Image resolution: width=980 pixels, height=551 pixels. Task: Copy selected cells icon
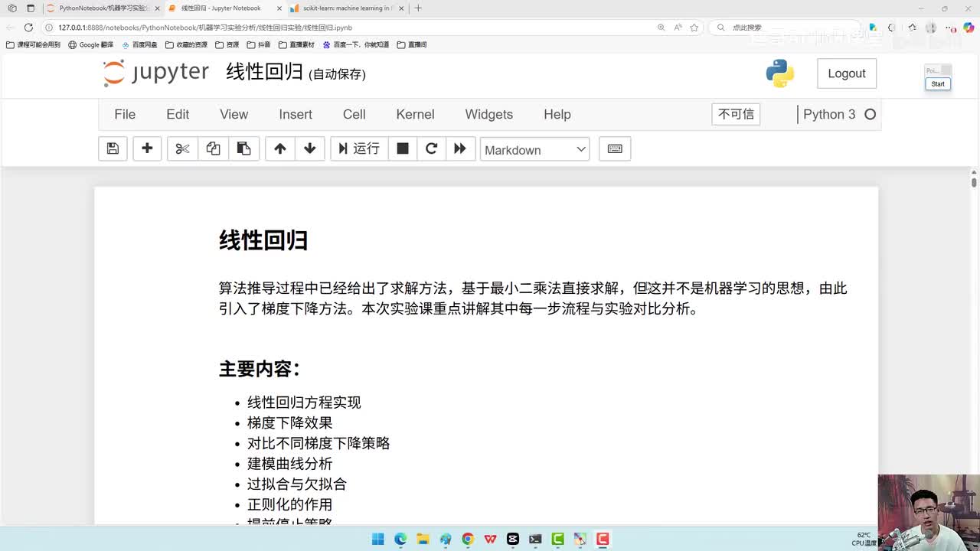tap(213, 148)
